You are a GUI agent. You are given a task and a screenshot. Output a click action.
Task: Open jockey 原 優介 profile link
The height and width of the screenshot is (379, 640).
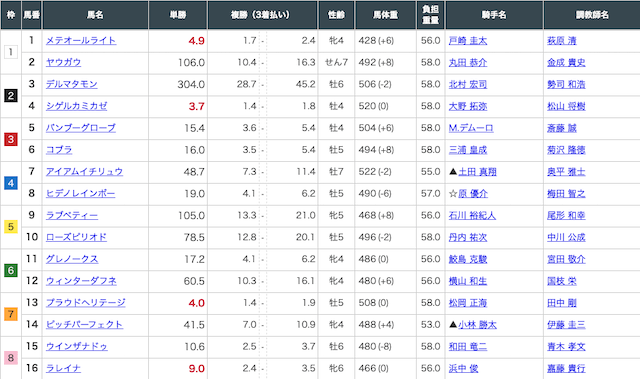tap(473, 193)
